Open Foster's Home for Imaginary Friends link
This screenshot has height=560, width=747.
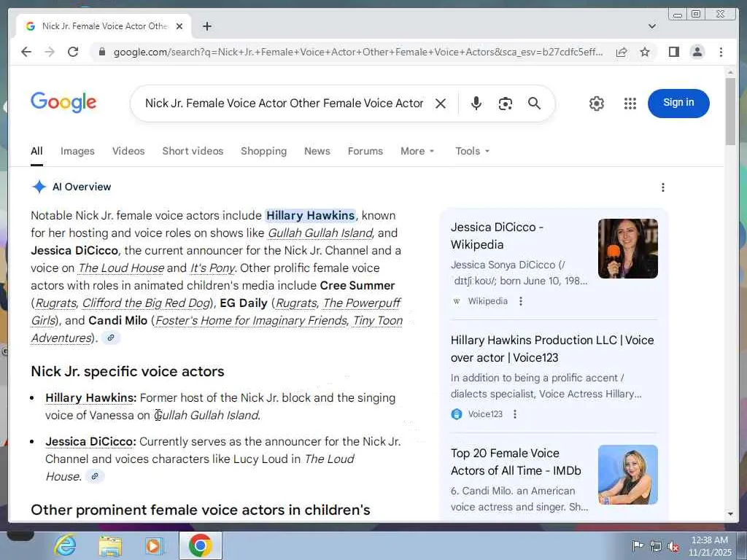click(x=251, y=321)
